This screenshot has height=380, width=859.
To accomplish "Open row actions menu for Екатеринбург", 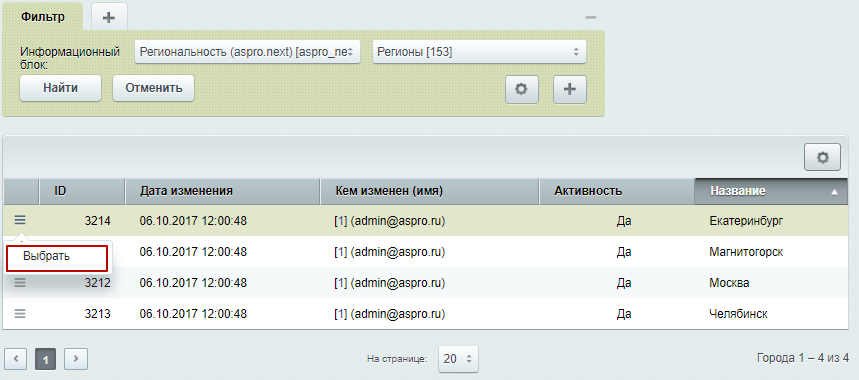I will pos(20,220).
